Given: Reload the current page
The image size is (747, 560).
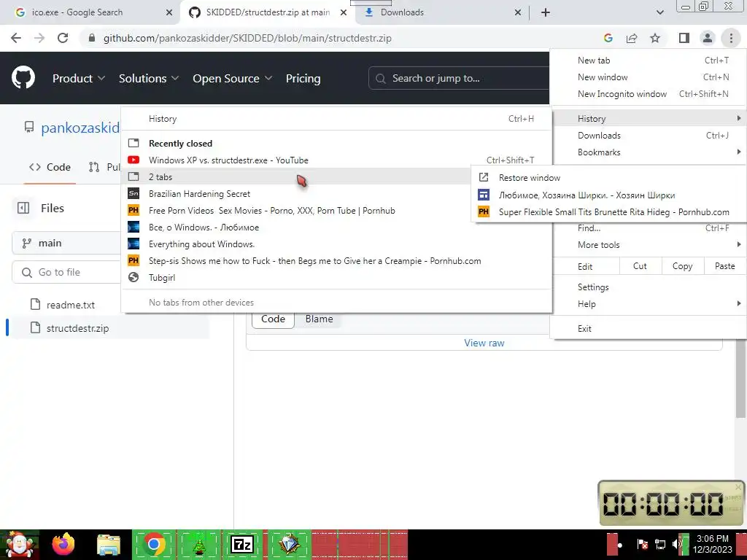Looking at the screenshot, I should [63, 38].
